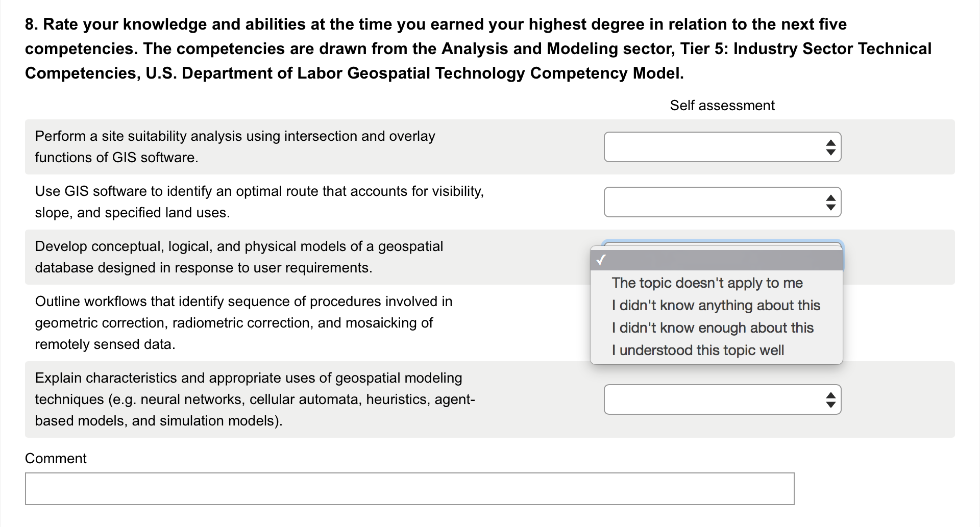Click up-down arrows on optimal route dropdown
This screenshot has height=527, width=980.
click(830, 202)
